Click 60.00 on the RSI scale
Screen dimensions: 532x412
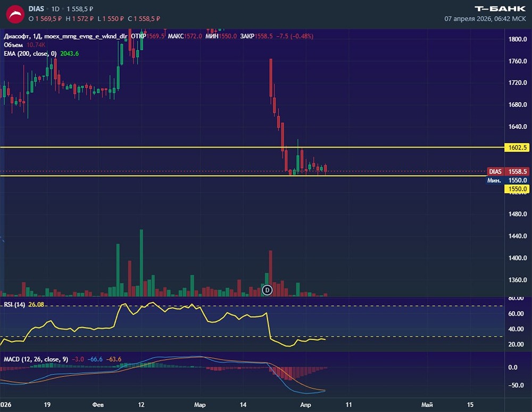click(x=516, y=314)
